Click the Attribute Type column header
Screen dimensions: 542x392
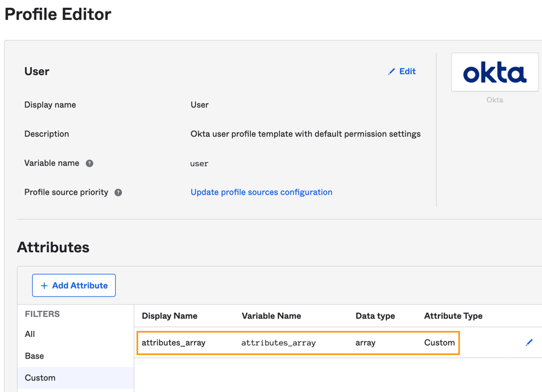pos(453,316)
